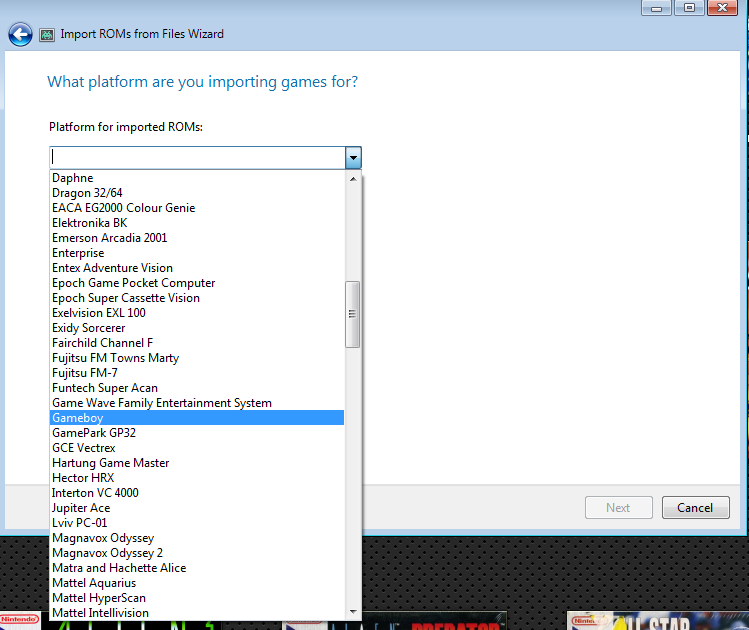
Task: Maximize the Import ROMs wizard window
Action: pos(689,8)
